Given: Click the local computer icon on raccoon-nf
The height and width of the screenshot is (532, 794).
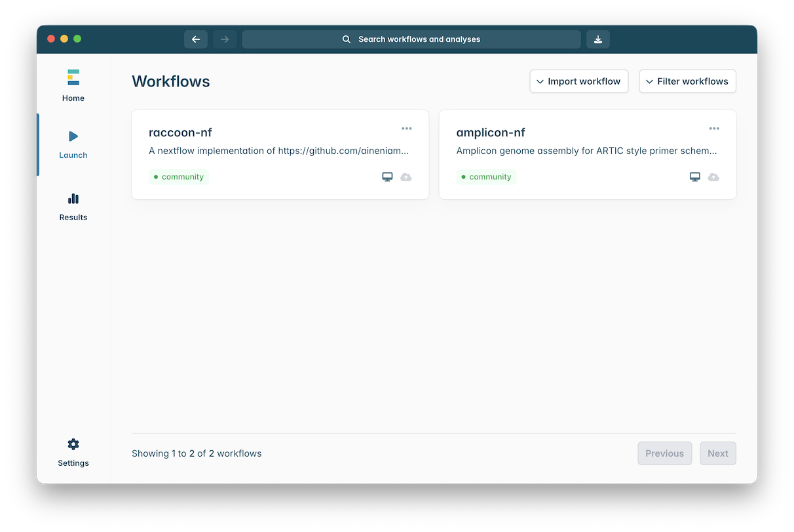Looking at the screenshot, I should pos(387,177).
